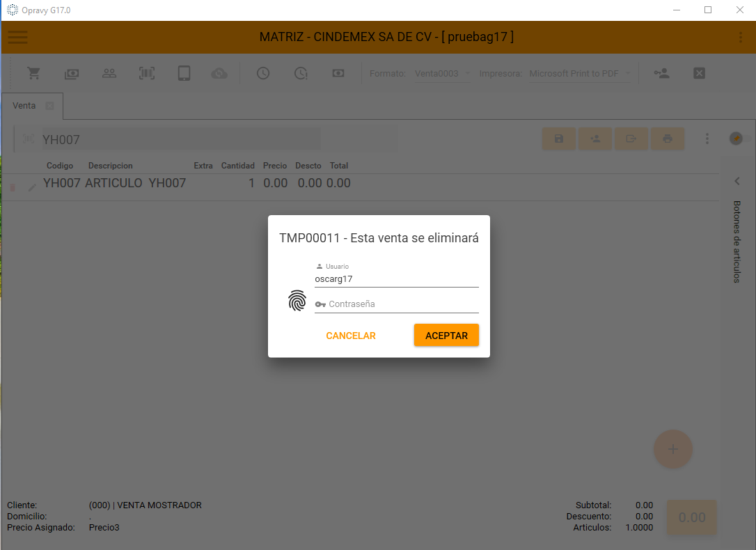Click the YH007 article code input field
Image resolution: width=756 pixels, height=550 pixels.
[181, 139]
